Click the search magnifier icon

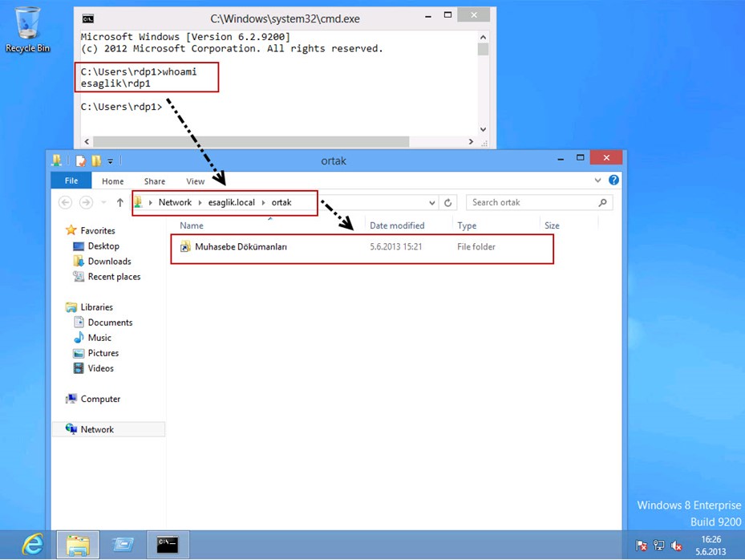click(x=602, y=202)
